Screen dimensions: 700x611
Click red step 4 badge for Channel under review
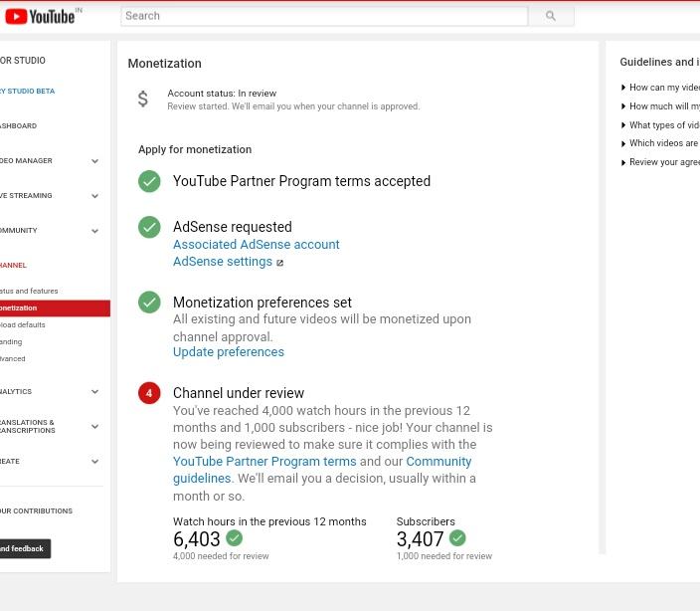(x=149, y=393)
